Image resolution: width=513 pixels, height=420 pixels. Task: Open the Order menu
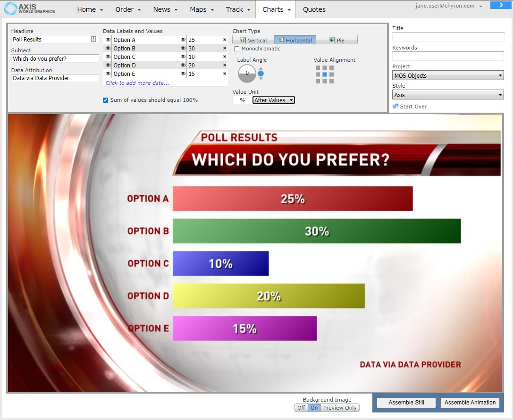click(128, 9)
